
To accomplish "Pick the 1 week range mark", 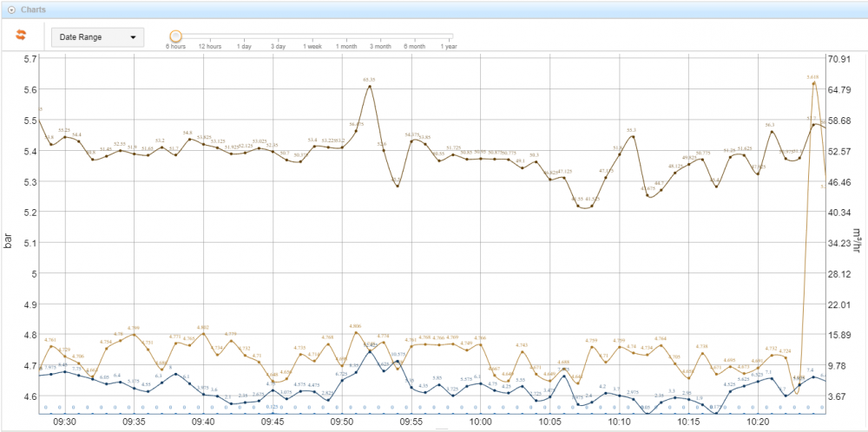I will (x=312, y=46).
